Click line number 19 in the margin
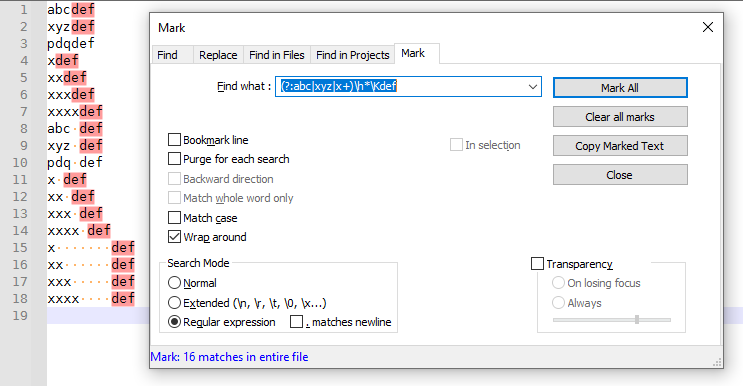Screen dimensions: 743x386 [x=20, y=315]
